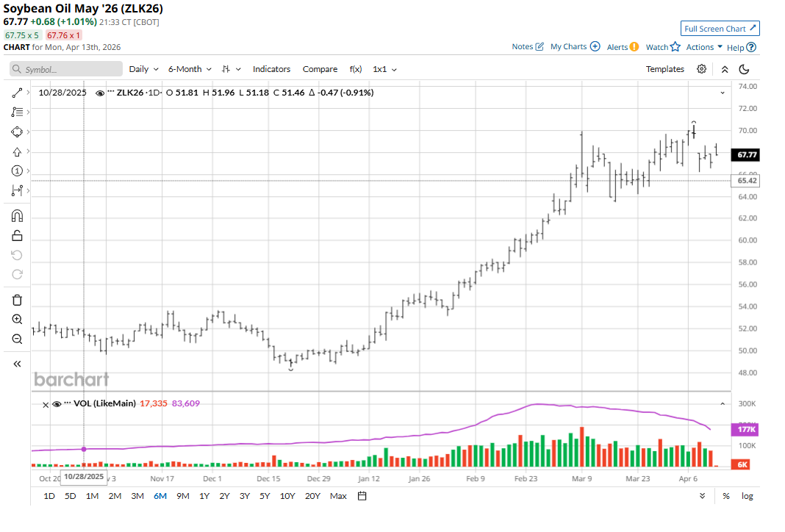Open the Daily frequency dropdown
Viewport: 785px width, 532px height.
coord(143,69)
